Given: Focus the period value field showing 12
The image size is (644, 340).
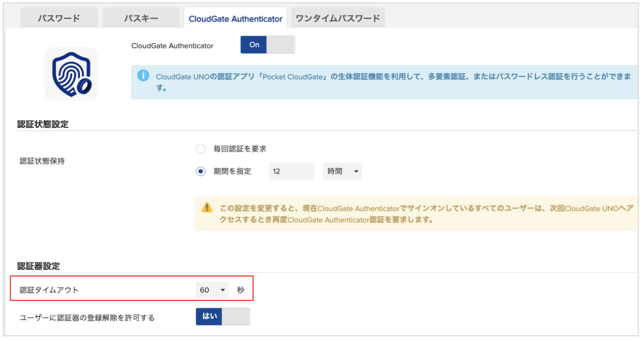Looking at the screenshot, I should pos(291,171).
